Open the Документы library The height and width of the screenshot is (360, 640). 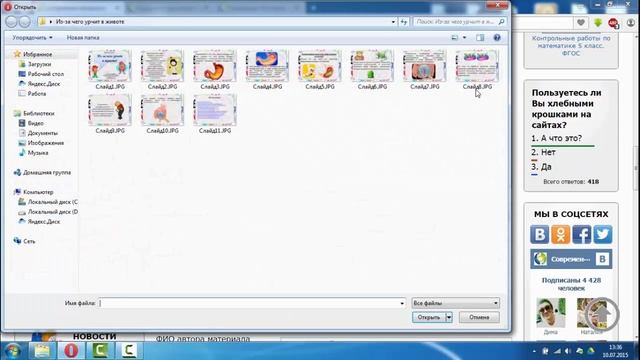coord(42,133)
